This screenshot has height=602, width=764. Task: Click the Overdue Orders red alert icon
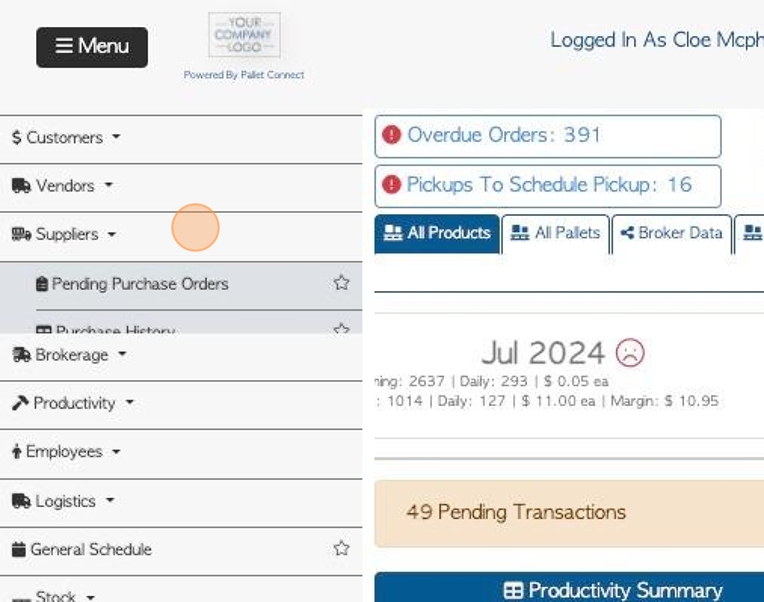(391, 135)
